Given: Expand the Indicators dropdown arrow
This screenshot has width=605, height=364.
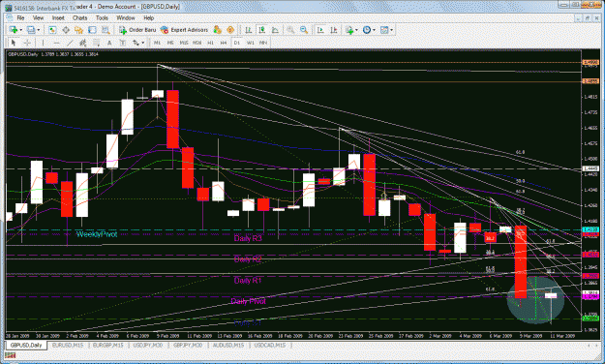Looking at the screenshot, I should 356,30.
